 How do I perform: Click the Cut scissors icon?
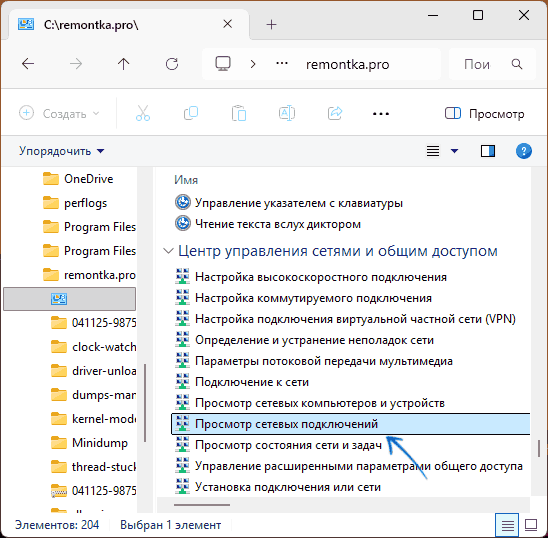point(143,114)
